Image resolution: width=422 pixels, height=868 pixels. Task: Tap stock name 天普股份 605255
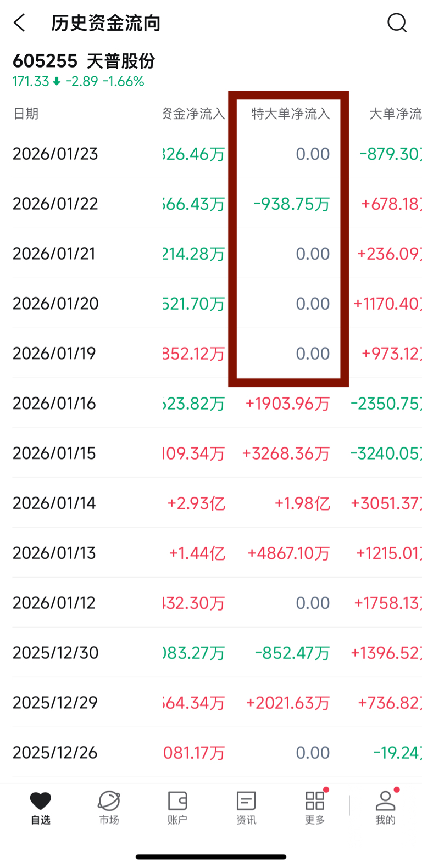(x=84, y=61)
